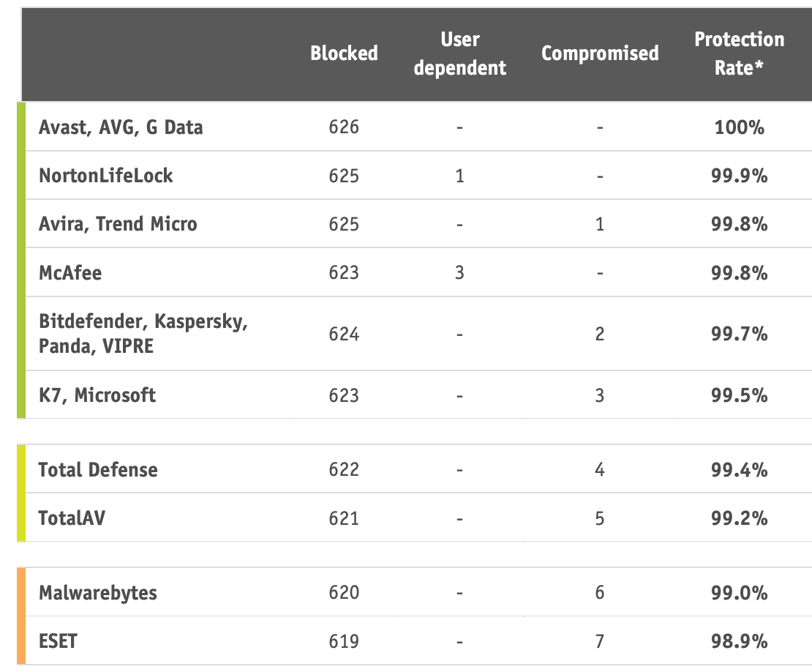The width and height of the screenshot is (812, 672).
Task: Click the 98.9% protection rate for ESET
Action: [x=739, y=642]
